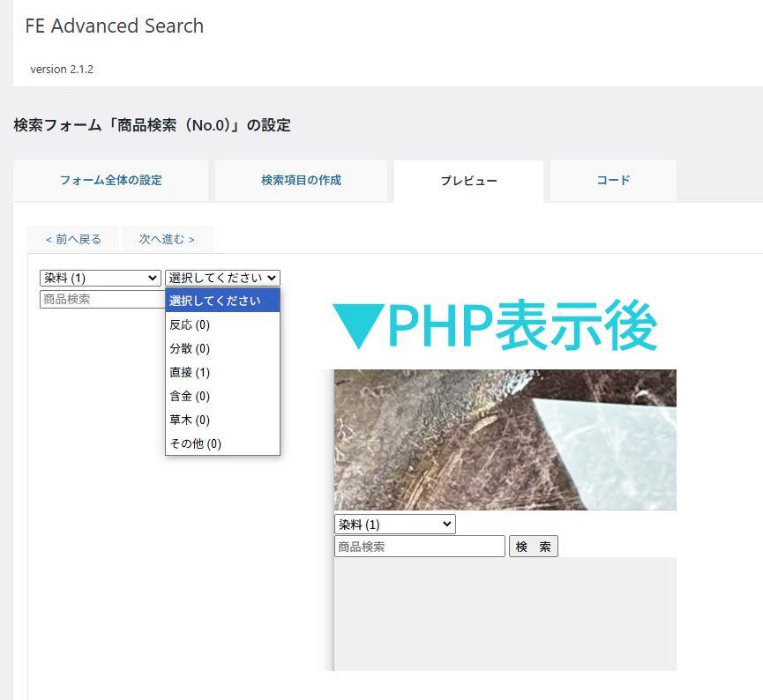Focus the 商品検索 field beside the 検索 button

click(420, 547)
